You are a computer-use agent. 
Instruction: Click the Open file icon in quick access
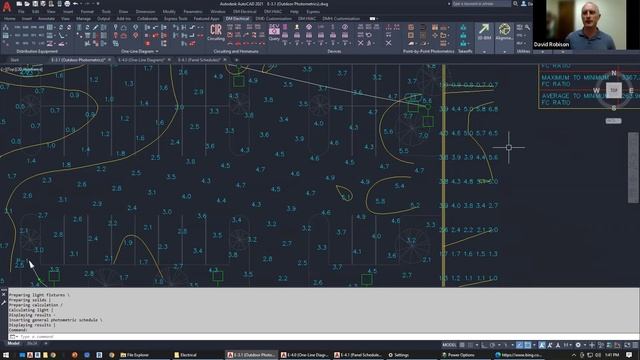coord(27,4)
